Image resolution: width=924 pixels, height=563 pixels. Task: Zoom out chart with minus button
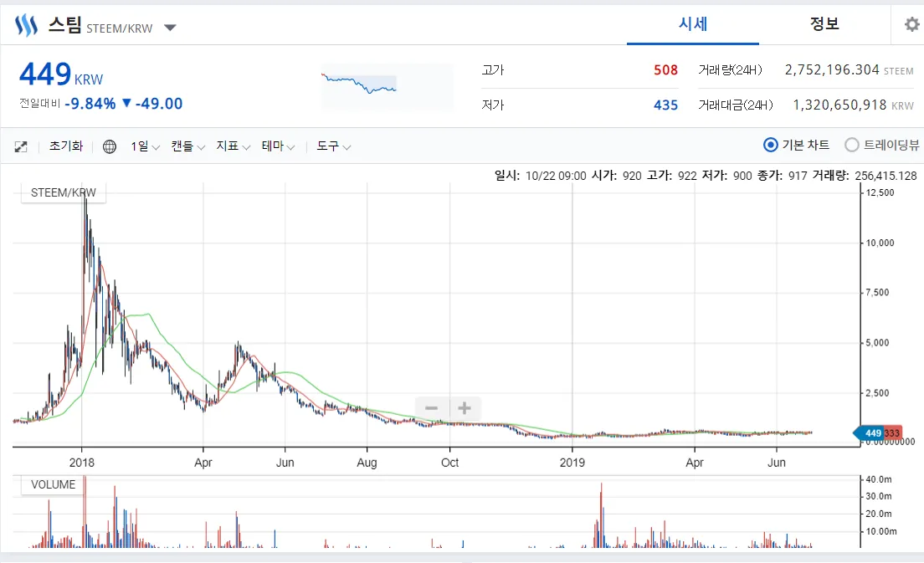click(x=432, y=408)
